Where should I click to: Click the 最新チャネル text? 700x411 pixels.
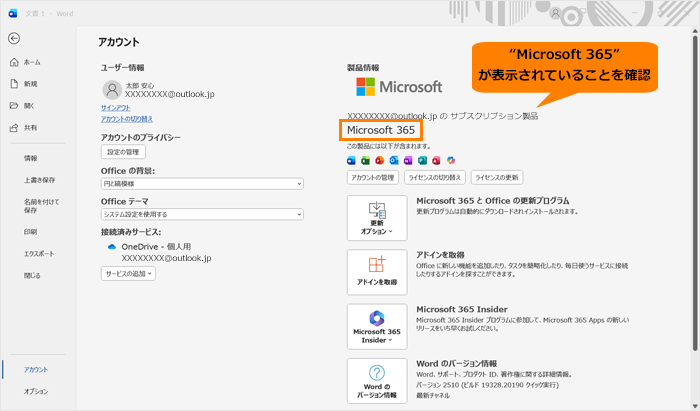[x=433, y=395]
